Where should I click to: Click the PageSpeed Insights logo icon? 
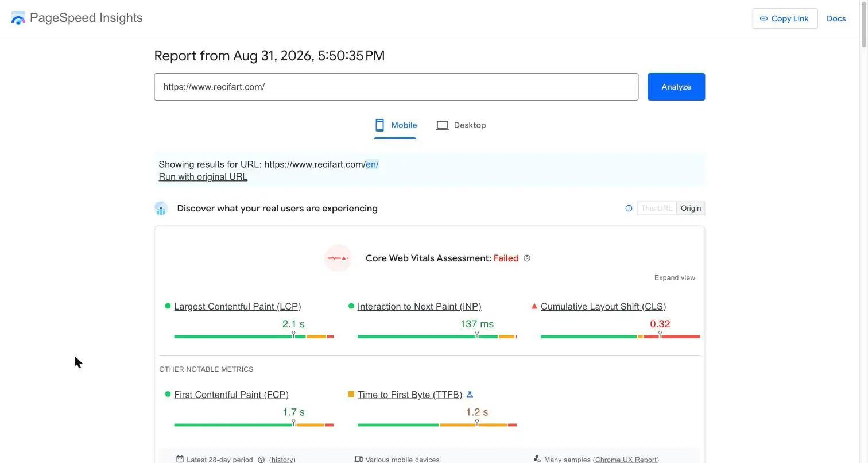point(18,18)
